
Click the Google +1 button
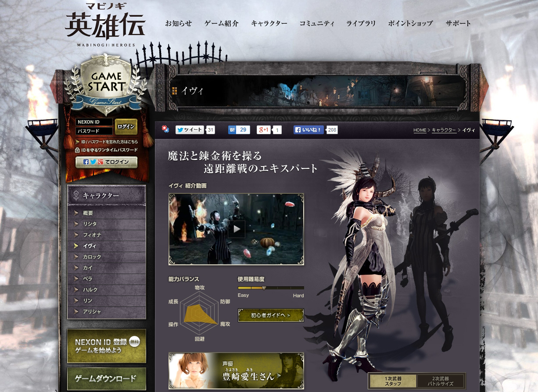coord(264,130)
